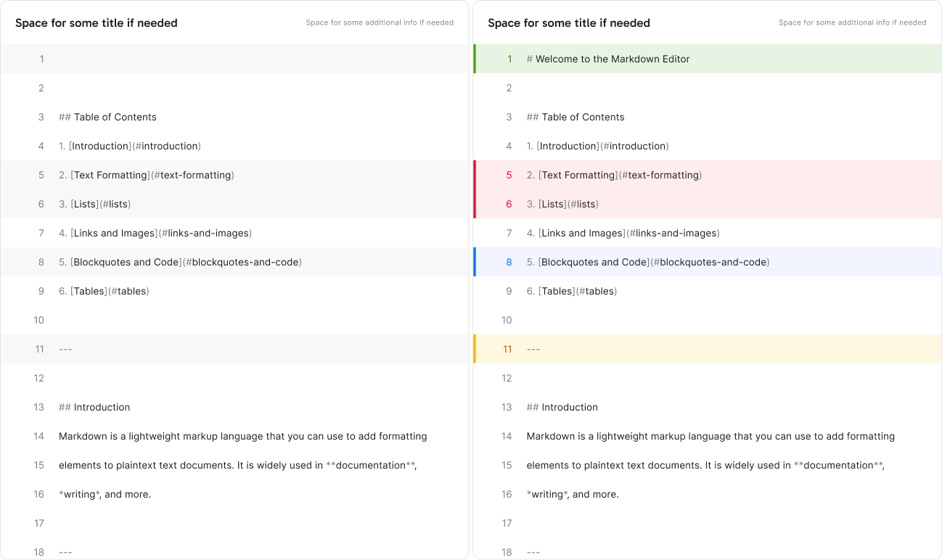The height and width of the screenshot is (560, 942).
Task: Click the [Blockquotes and Code] line in left panel
Action: point(180,262)
